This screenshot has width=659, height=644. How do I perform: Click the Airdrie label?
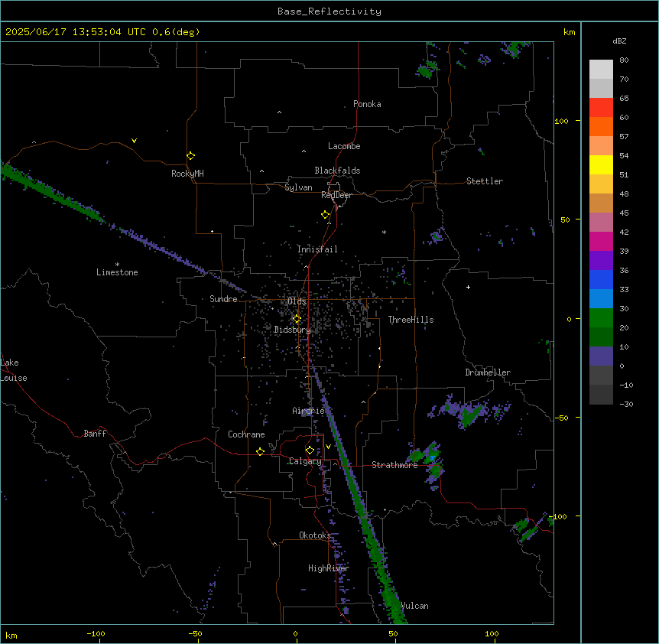[x=308, y=411]
